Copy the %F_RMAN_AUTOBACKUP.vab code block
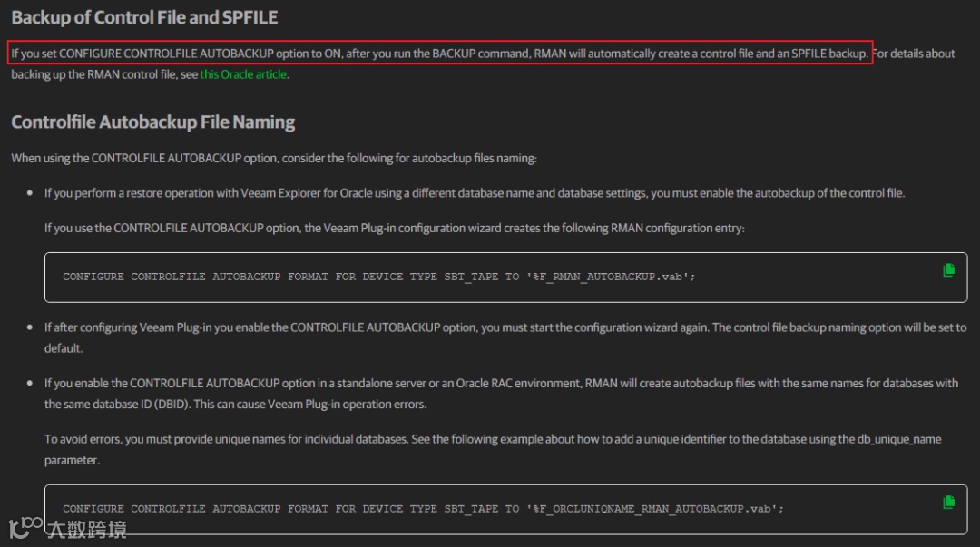This screenshot has width=980, height=547. coord(948,270)
